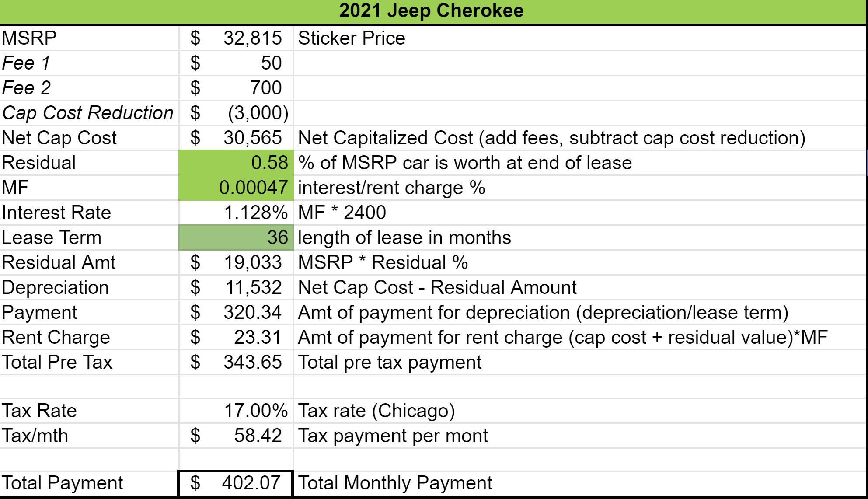Viewport: 868px width, 499px height.
Task: Click the Net Cap Cost value 30,565
Action: (236, 138)
